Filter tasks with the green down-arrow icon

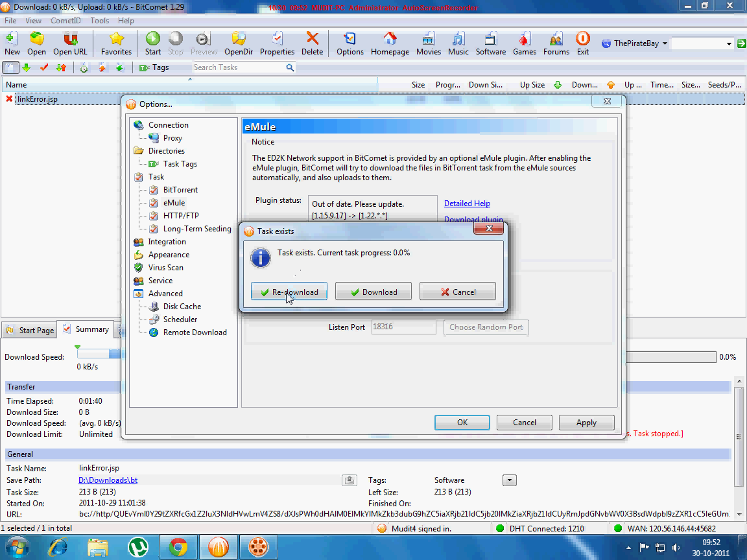(27, 67)
